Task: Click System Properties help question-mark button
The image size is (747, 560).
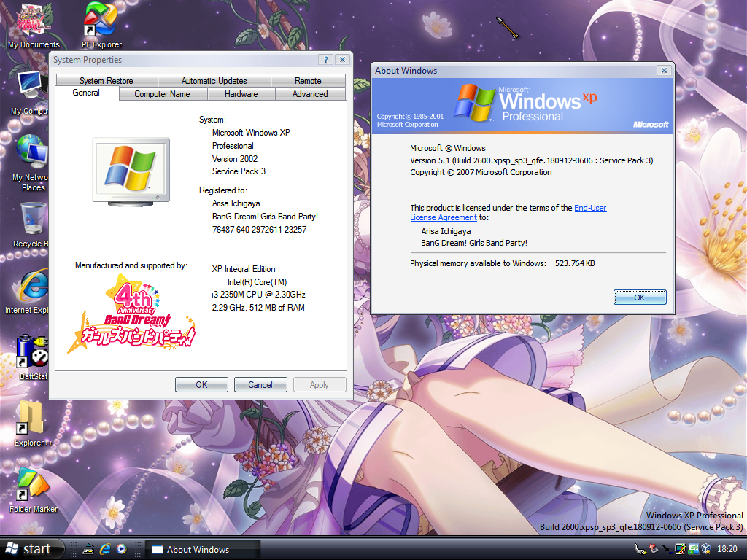Action: [326, 60]
